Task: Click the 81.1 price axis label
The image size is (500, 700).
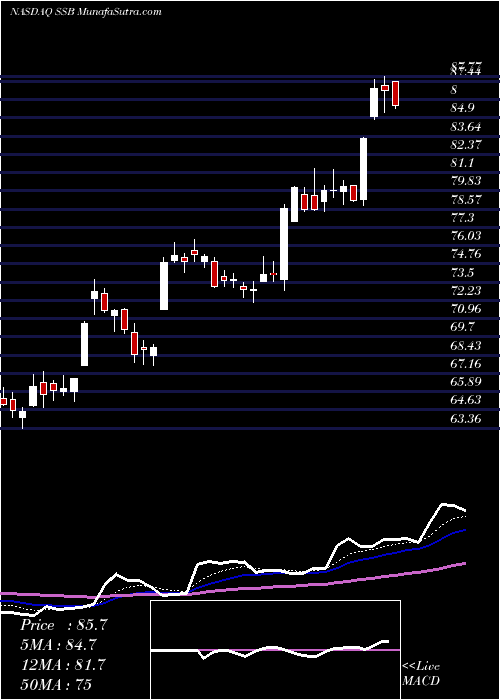Action: 464,163
